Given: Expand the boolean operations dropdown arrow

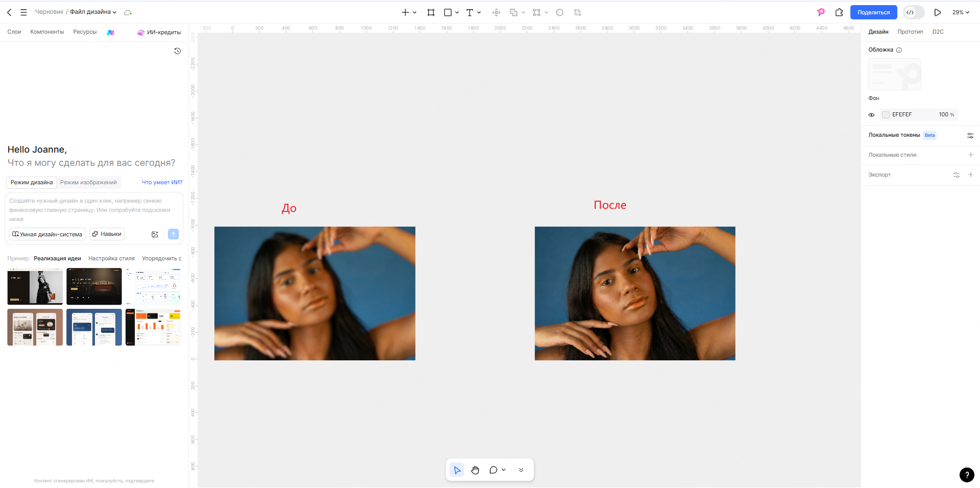Looking at the screenshot, I should click(523, 12).
